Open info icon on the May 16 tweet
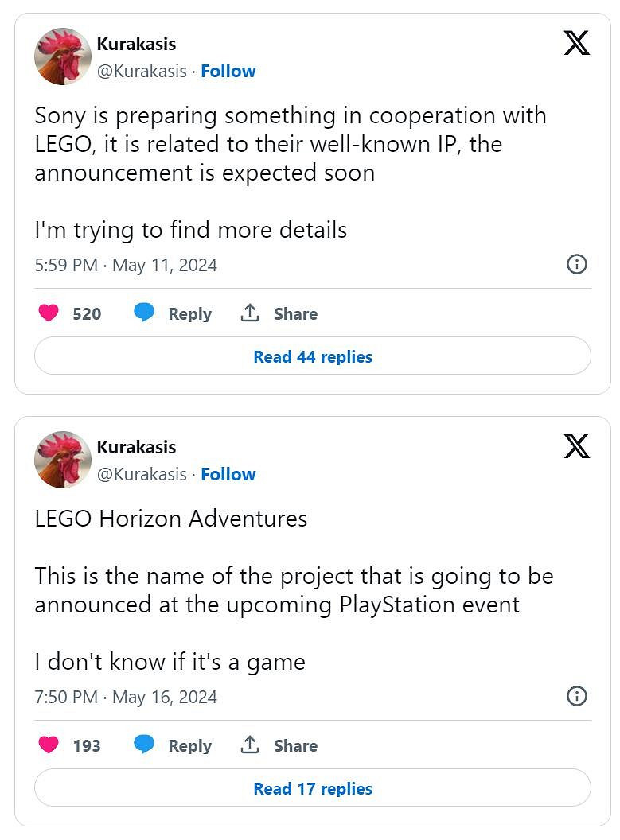This screenshot has width=620, height=840. point(576,697)
